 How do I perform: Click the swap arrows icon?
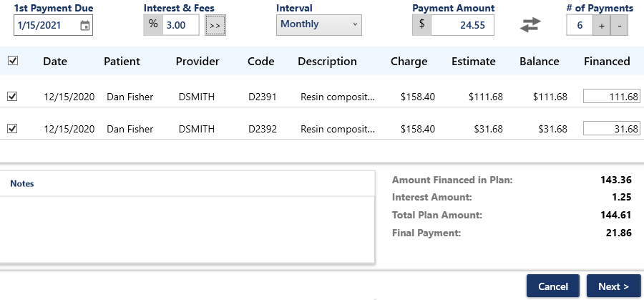pyautogui.click(x=530, y=24)
